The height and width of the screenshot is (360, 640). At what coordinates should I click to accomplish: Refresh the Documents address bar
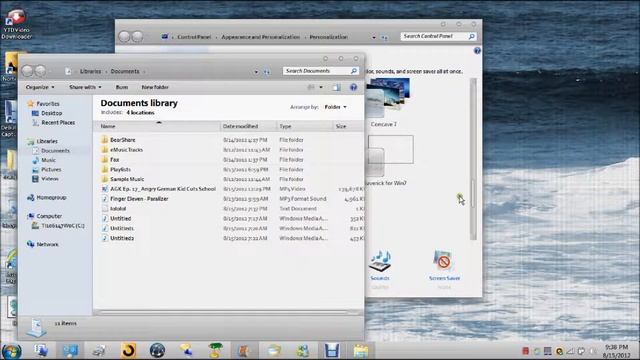click(267, 71)
